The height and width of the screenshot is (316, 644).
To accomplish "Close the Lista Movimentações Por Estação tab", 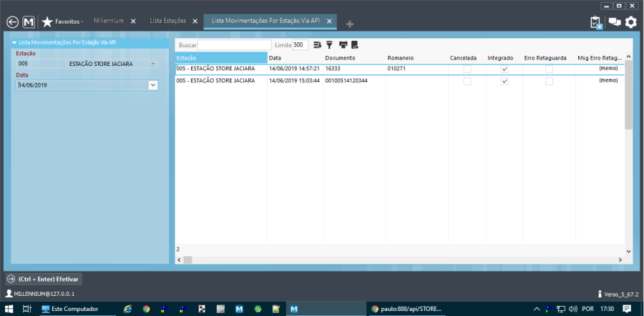I will 329,21.
